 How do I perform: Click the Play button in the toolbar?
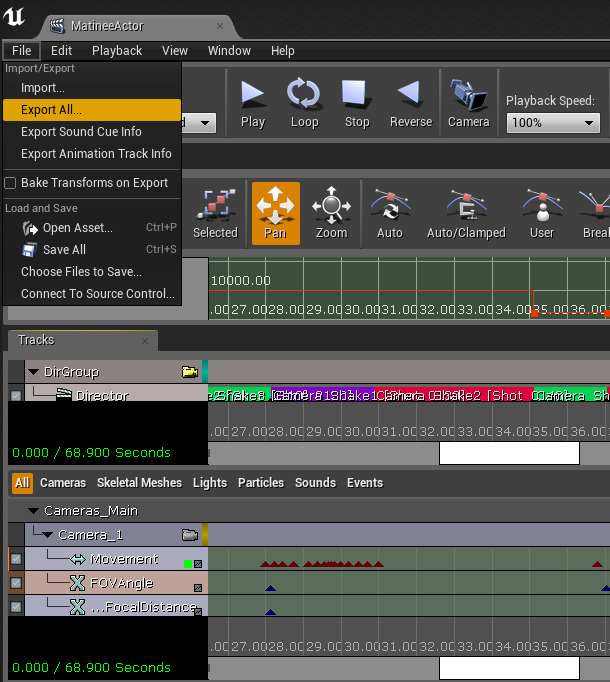253,102
